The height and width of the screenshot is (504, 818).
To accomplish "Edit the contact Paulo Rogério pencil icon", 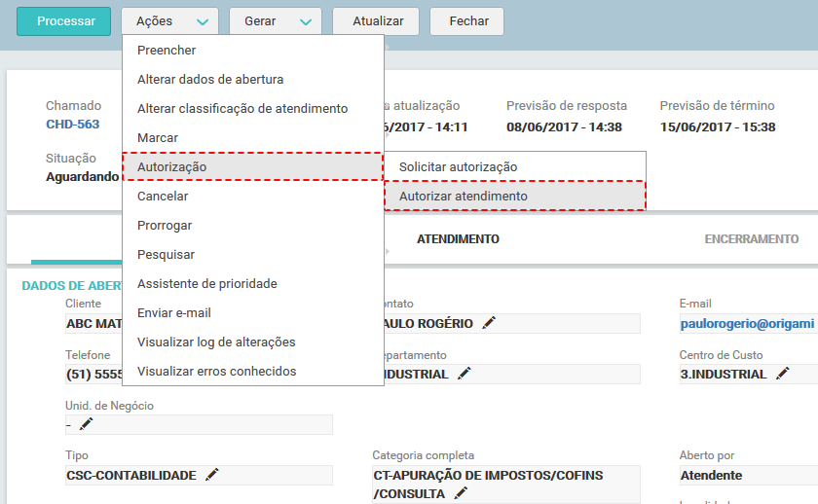I will pos(489,323).
